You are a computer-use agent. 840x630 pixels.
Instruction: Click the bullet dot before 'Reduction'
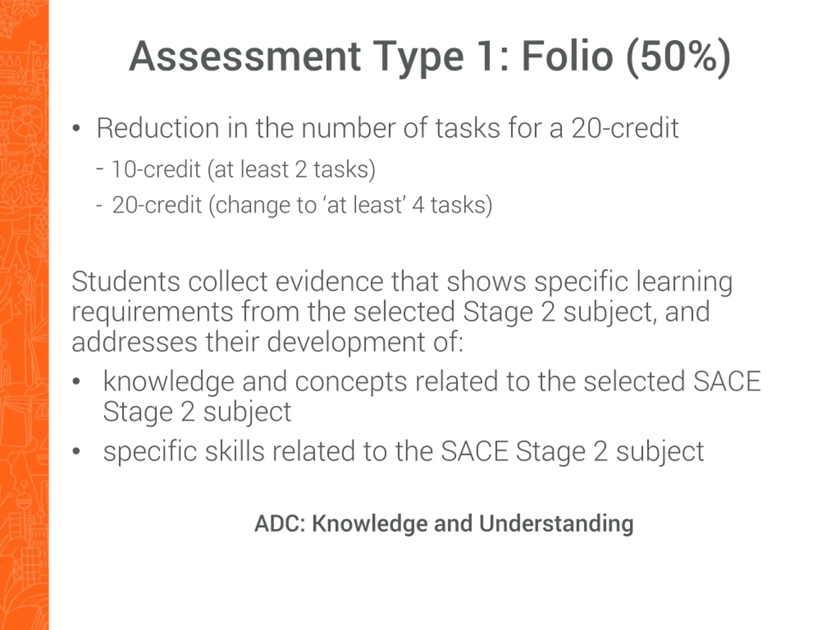(76, 128)
